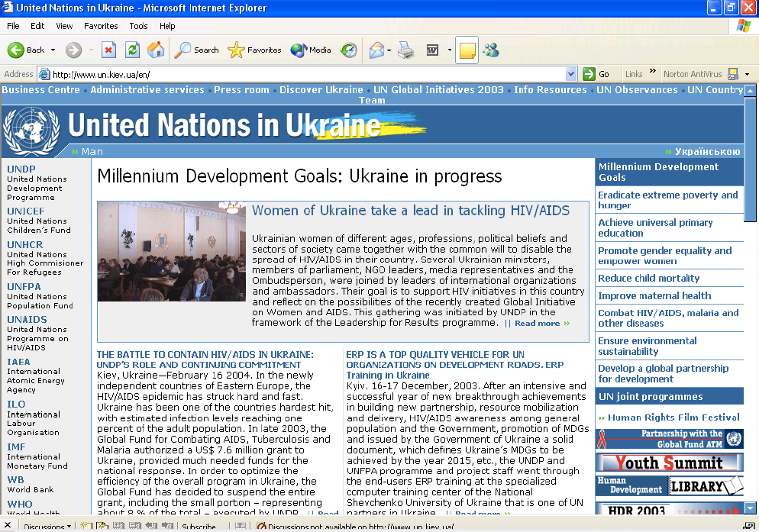Click the Stop loading icon
759x532 pixels.
coord(108,50)
